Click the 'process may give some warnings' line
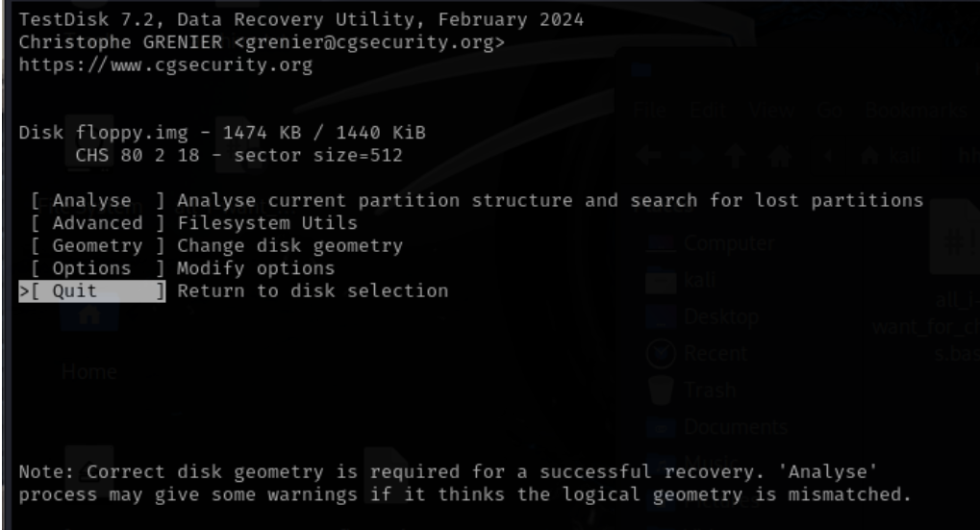Viewport: 980px width, 530px height. point(465,494)
